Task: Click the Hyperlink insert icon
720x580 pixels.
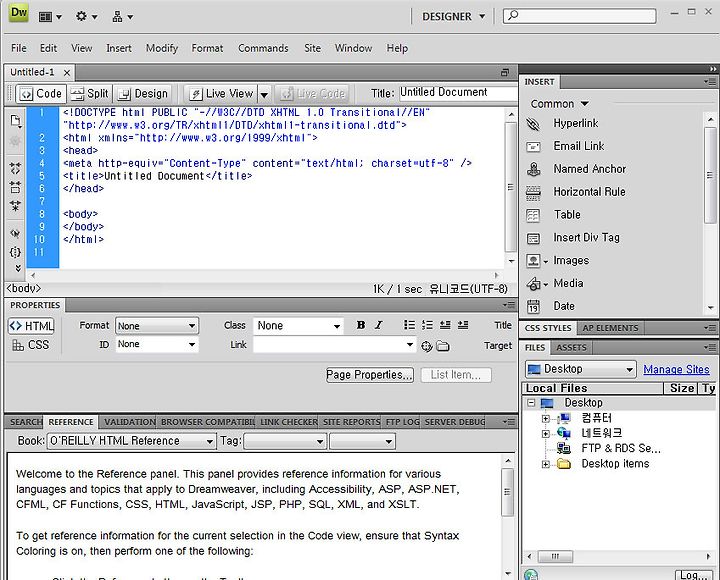Action: click(533, 124)
